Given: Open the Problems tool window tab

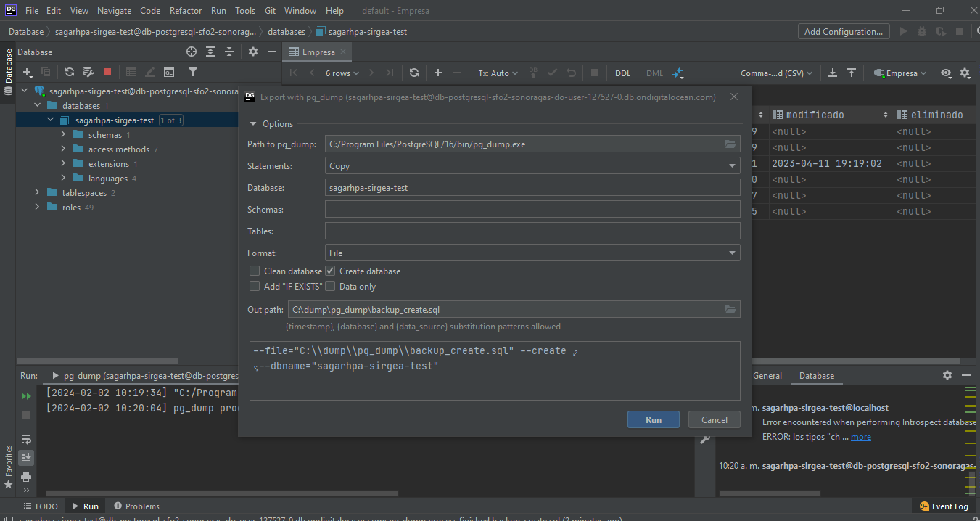Looking at the screenshot, I should click(136, 506).
